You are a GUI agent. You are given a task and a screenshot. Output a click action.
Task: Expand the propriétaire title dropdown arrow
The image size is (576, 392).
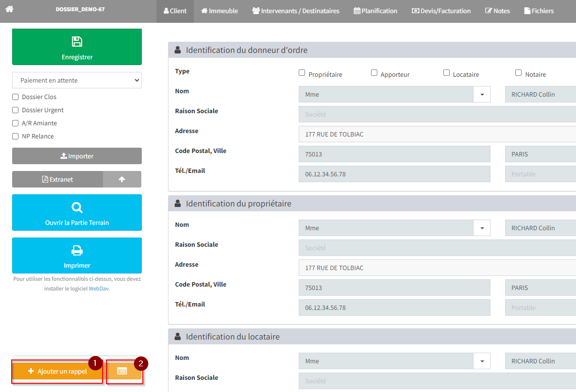[482, 228]
